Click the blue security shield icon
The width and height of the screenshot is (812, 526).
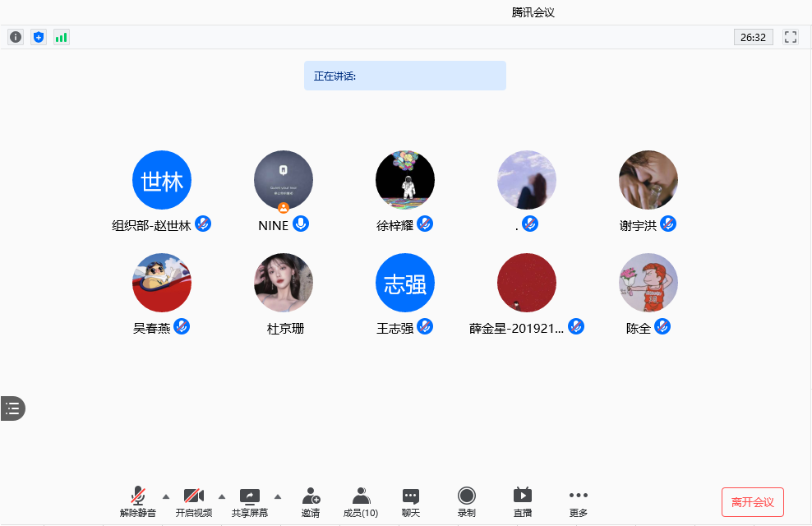39,37
